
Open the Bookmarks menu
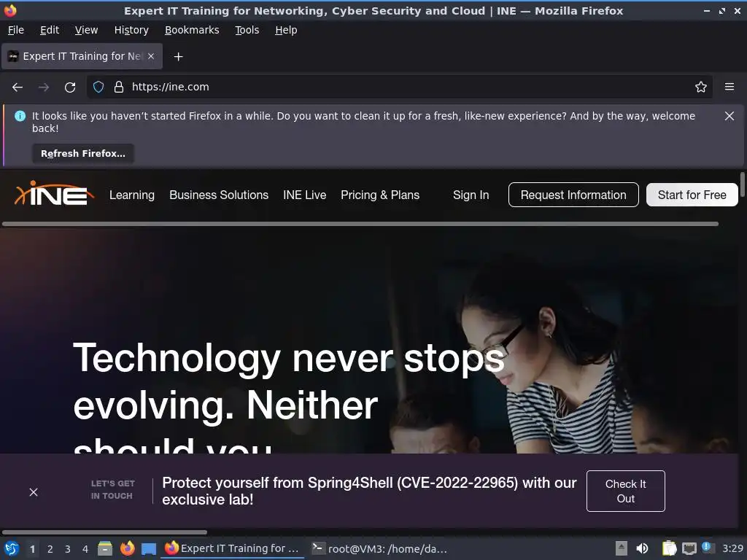point(192,30)
